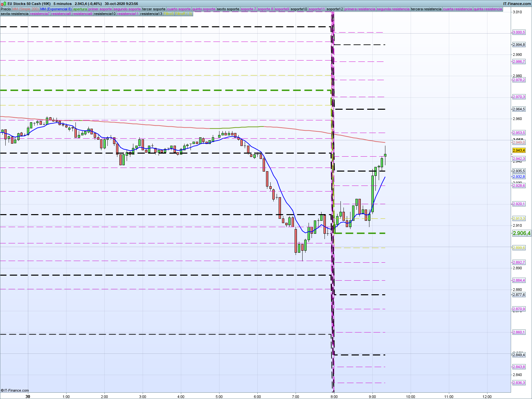Screen dimensions: 532x399
Task: Select the 'soporte10' legend label
Action: click(299, 9)
